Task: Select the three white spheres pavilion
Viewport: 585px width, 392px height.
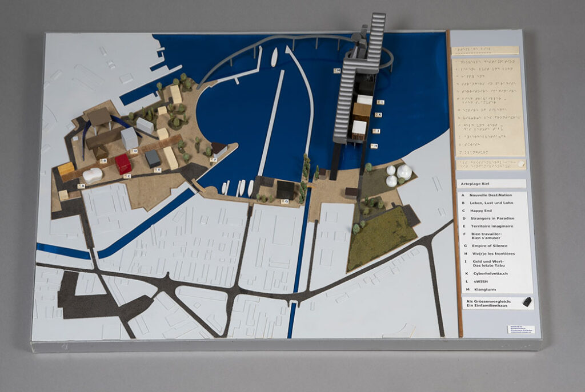Action: [399, 175]
